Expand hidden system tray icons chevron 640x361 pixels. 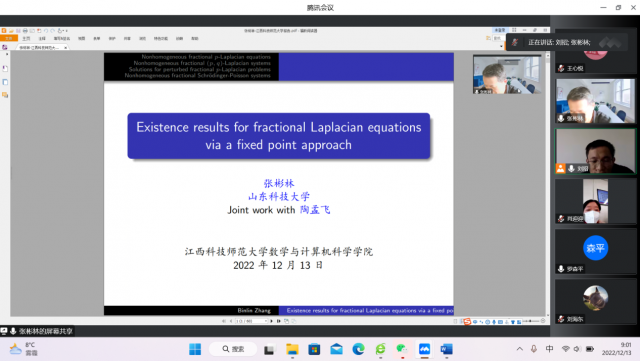coord(520,349)
